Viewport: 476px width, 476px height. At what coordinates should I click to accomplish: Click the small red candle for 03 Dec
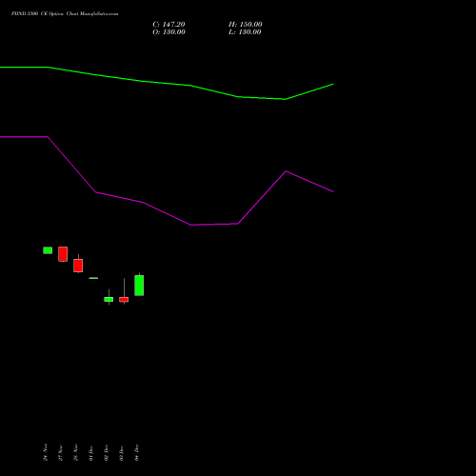coord(124,299)
